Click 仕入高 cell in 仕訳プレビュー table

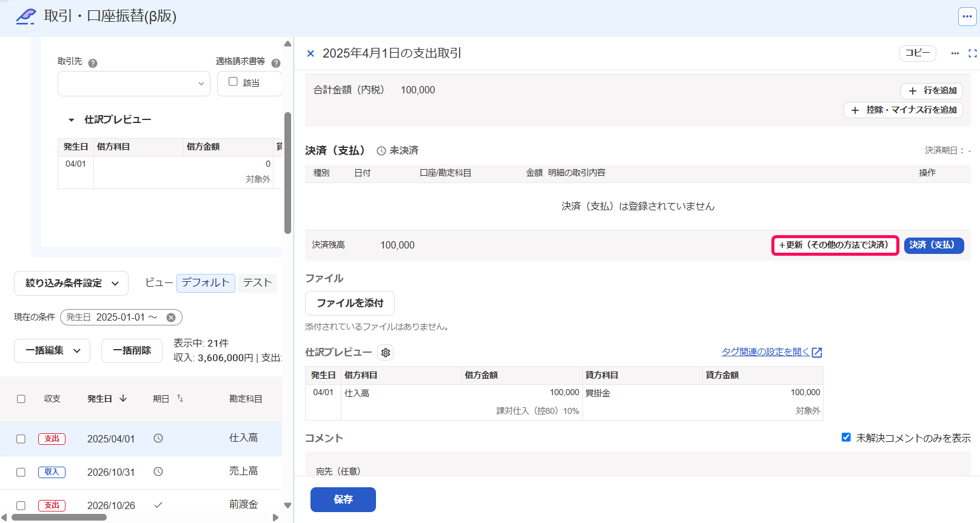(x=357, y=393)
